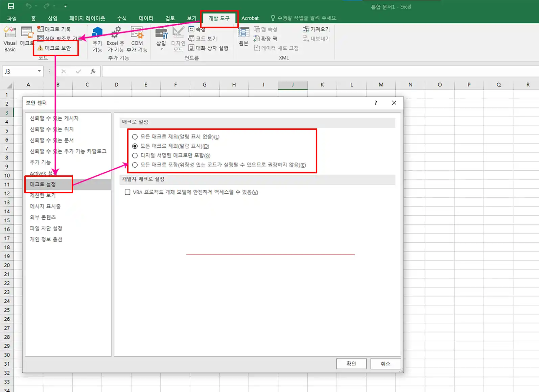Select 매크로 설정 in Trust Center list
The image size is (539, 392).
point(68,184)
